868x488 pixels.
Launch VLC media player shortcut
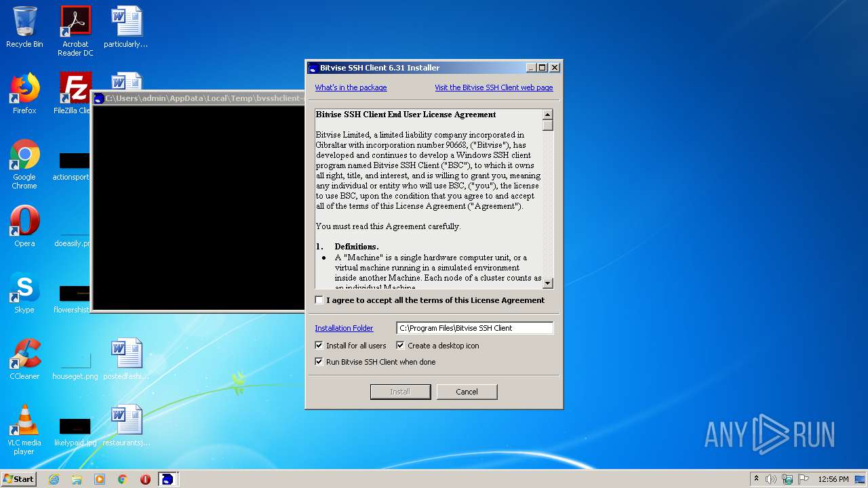24,430
